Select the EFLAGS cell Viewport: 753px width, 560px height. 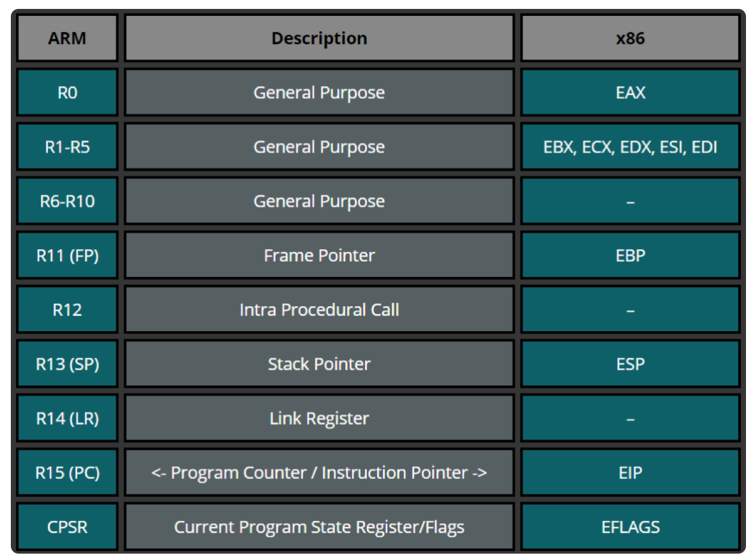(x=630, y=527)
